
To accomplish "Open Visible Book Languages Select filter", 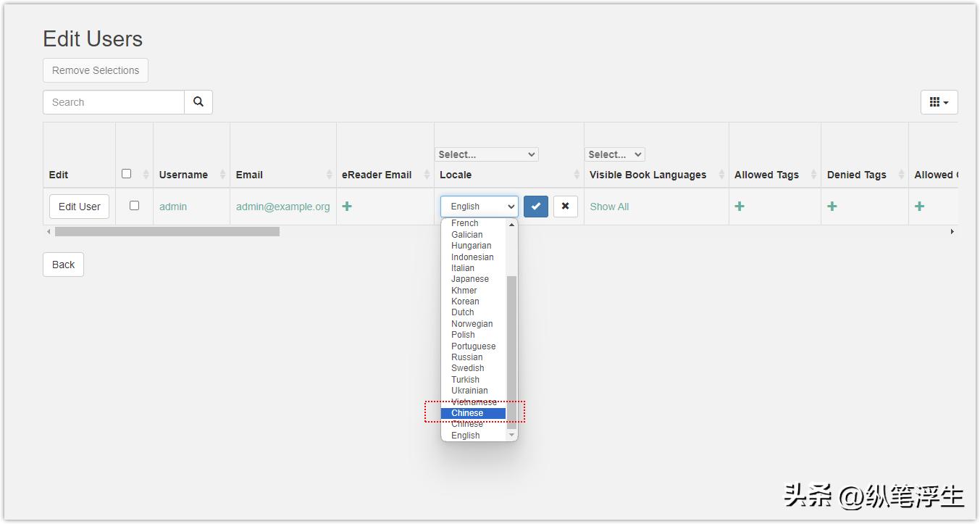I will [x=614, y=154].
